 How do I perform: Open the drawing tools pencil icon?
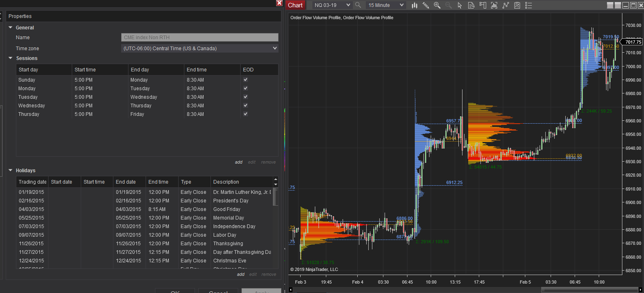[426, 5]
